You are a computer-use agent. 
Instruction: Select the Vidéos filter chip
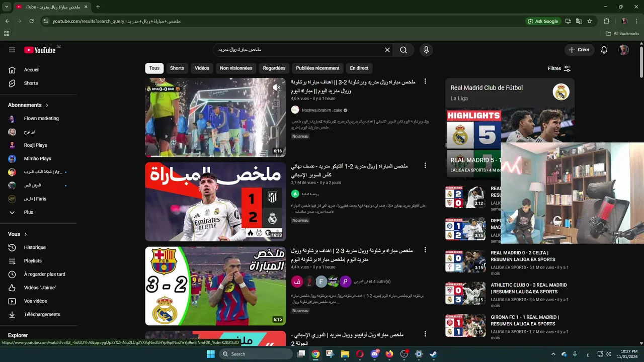[202, 68]
